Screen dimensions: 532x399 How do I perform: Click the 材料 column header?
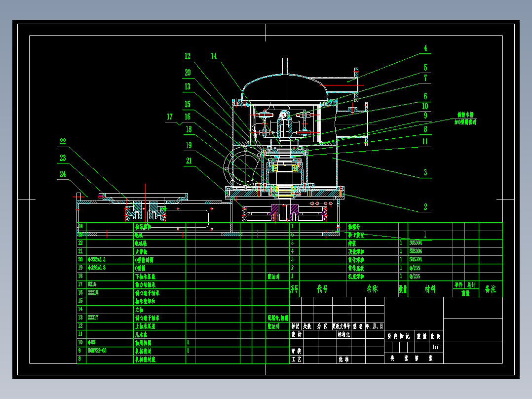pyautogui.click(x=430, y=289)
